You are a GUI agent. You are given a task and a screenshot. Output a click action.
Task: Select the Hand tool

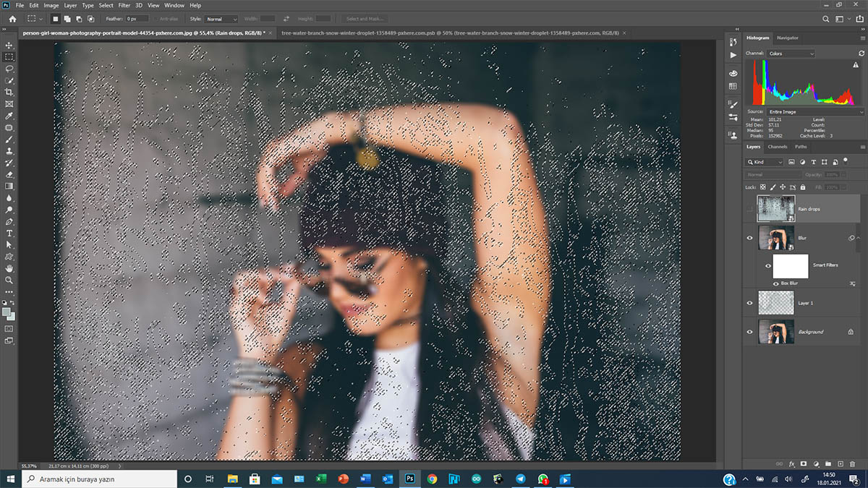pyautogui.click(x=9, y=268)
